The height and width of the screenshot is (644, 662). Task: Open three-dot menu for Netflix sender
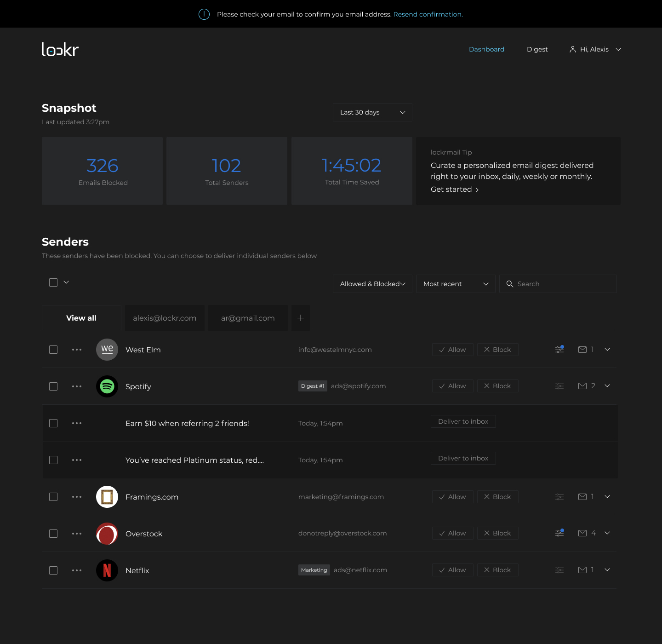click(77, 570)
